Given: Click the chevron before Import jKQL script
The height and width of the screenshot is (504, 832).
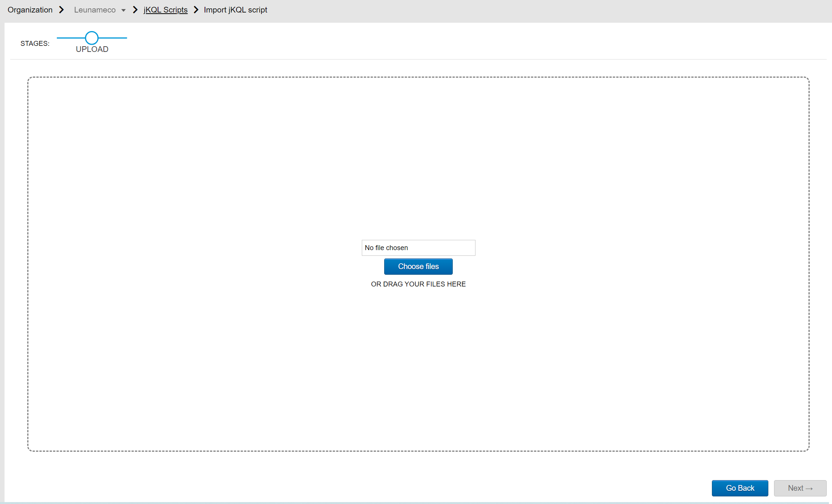Looking at the screenshot, I should (x=196, y=10).
